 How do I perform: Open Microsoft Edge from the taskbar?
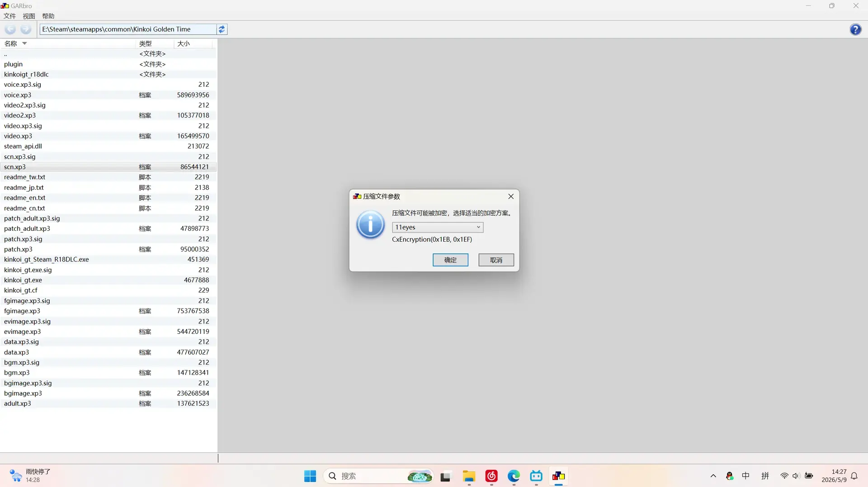click(514, 476)
